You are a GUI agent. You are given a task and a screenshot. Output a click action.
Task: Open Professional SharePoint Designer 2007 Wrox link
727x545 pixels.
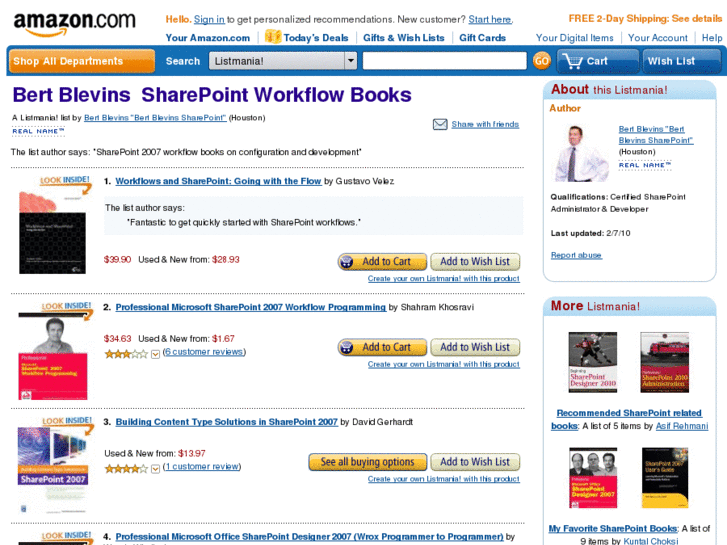tap(309, 537)
